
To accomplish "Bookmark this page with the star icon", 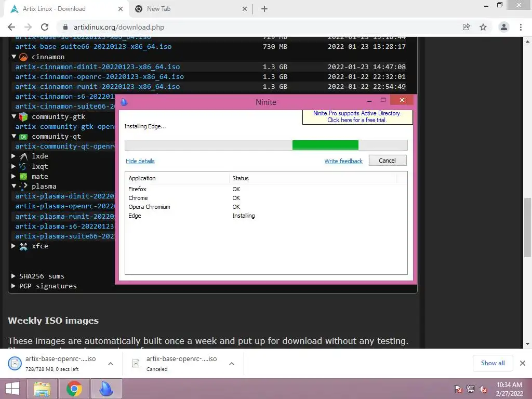I will pyautogui.click(x=483, y=27).
